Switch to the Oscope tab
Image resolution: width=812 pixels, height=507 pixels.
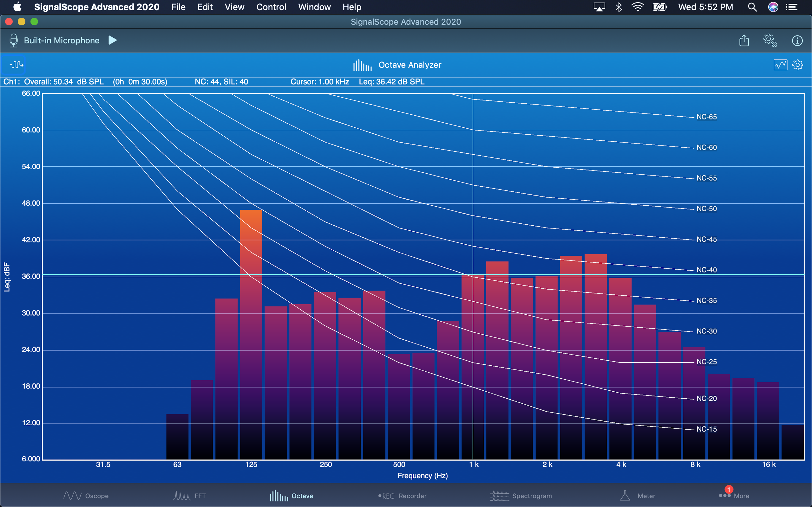tap(86, 496)
